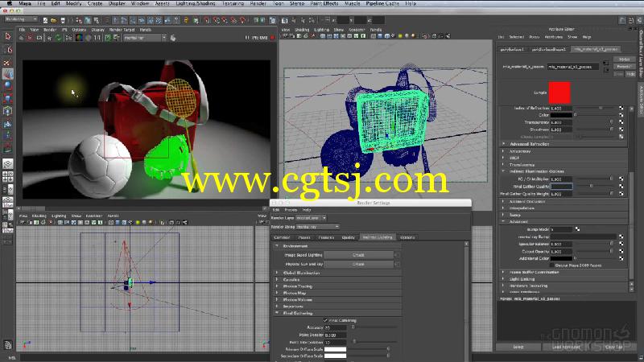This screenshot has height=362, width=644.
Task: Click the Point Density input field
Action: click(335, 335)
